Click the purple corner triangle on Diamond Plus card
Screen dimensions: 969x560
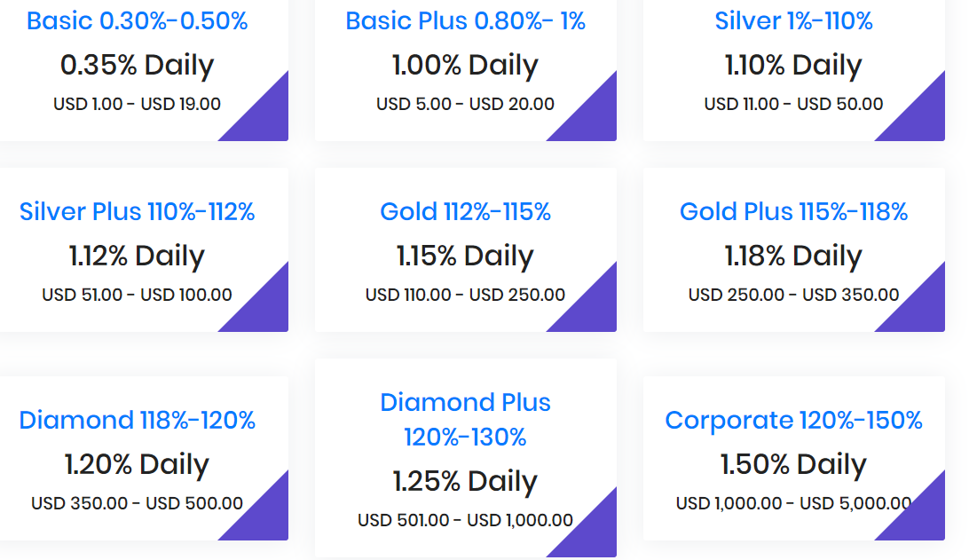[x=593, y=533]
